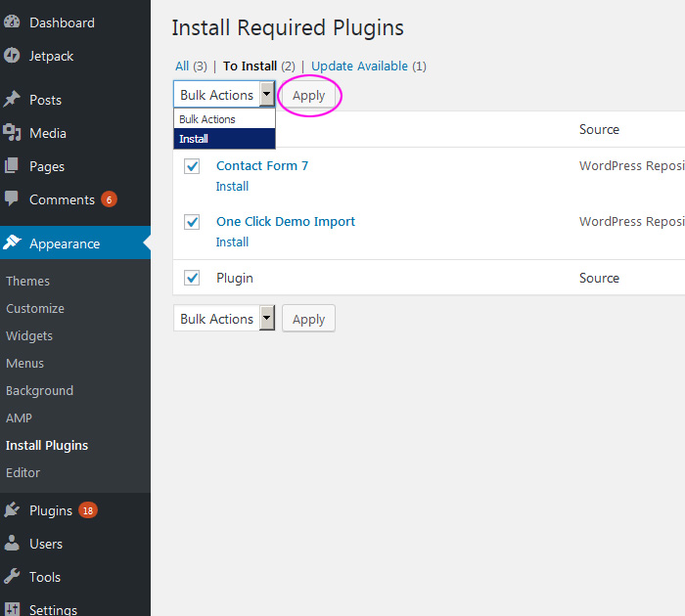Click the bottom Apply button

tap(309, 319)
